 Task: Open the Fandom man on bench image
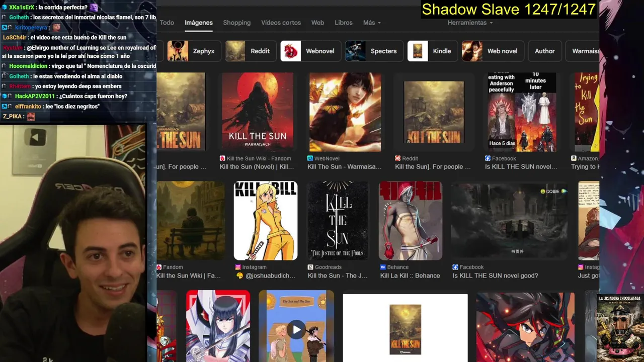point(190,221)
